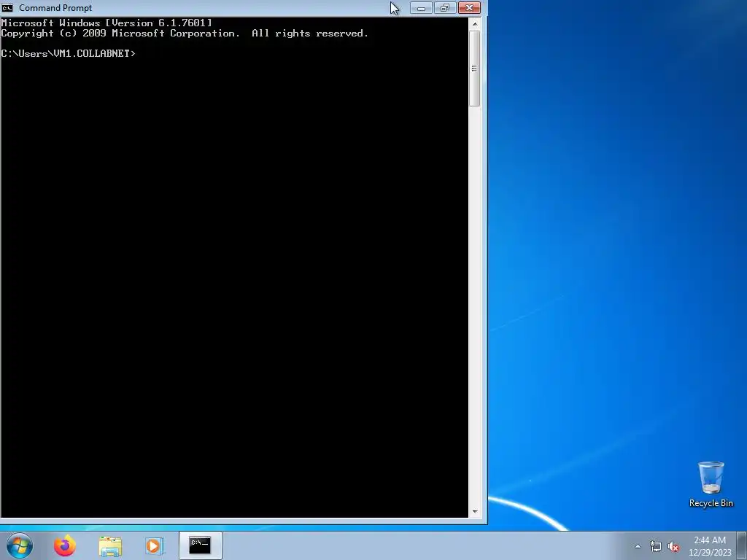Screen dimensions: 747x560
Task: Click the scroll up arrow in Command Prompt
Action: coord(474,23)
